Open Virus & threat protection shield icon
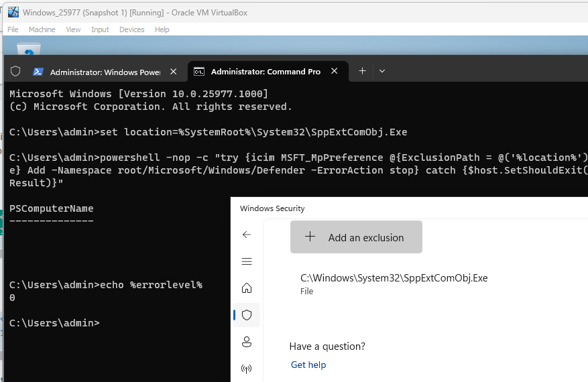 (246, 315)
